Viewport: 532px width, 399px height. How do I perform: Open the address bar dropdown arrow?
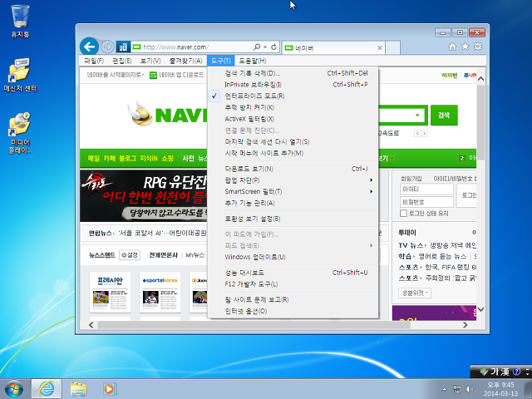[x=265, y=47]
